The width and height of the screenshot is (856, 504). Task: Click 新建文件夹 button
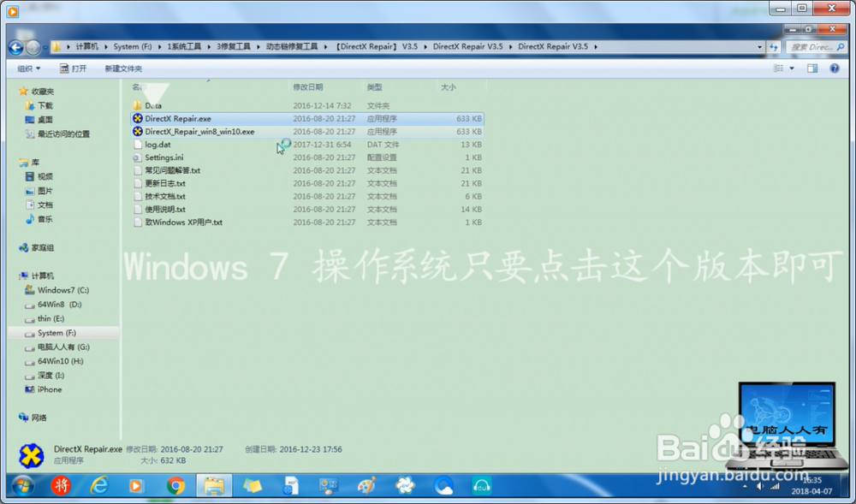123,68
